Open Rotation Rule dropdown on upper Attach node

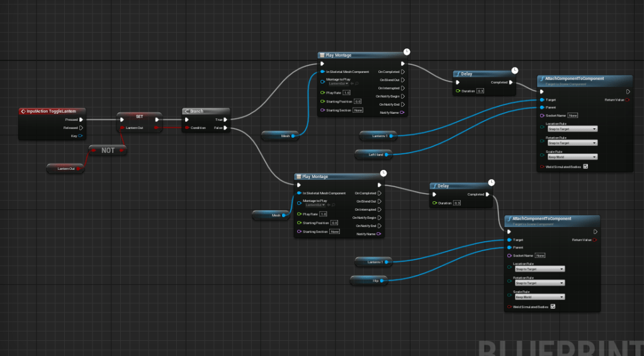[572, 143]
